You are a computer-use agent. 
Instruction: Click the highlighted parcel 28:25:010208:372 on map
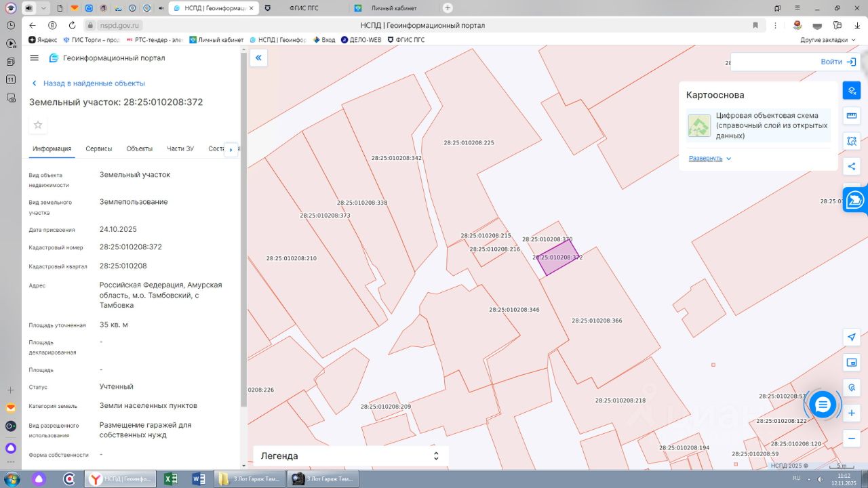[x=558, y=258]
